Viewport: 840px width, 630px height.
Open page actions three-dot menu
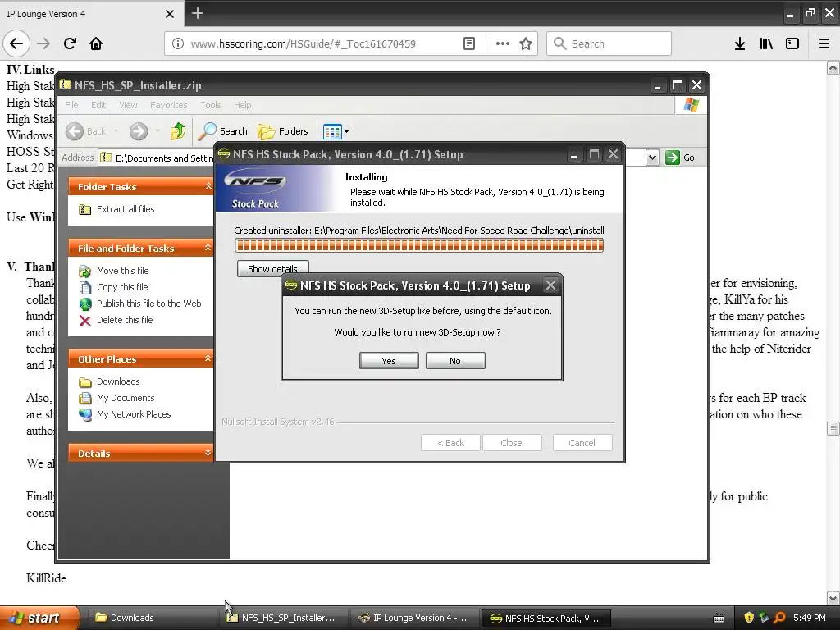tap(503, 43)
